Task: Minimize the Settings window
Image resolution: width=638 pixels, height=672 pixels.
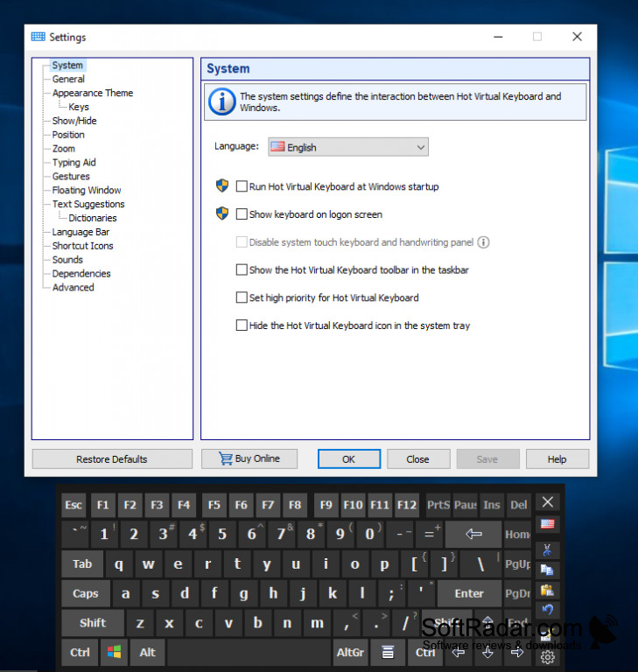Action: [498, 37]
